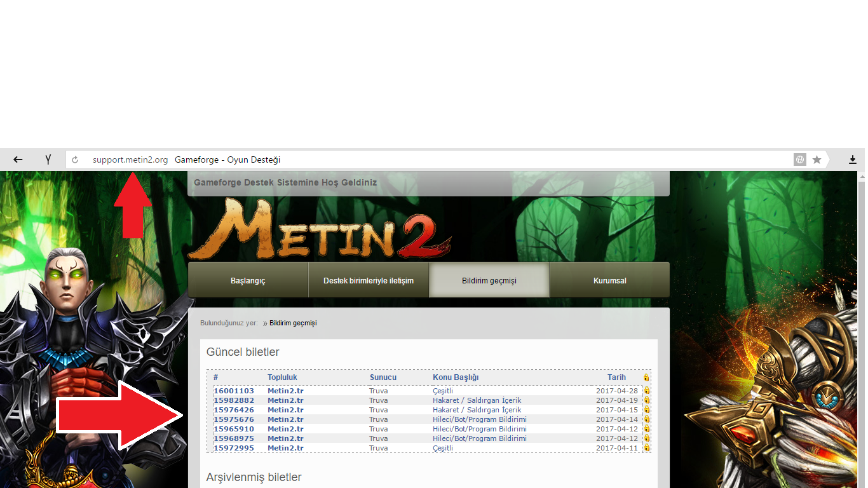Click the lock icon for ticket 15968975
The height and width of the screenshot is (488, 868).
[646, 438]
